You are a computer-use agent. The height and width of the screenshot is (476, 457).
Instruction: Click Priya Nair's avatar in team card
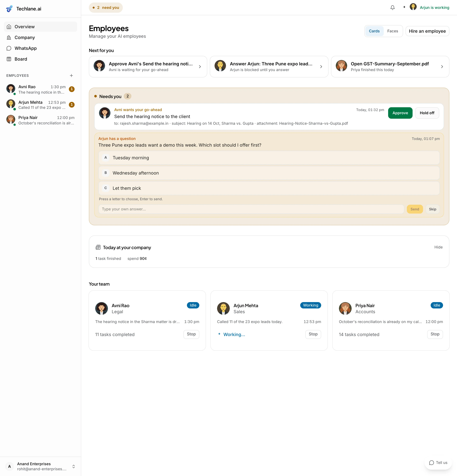tap(345, 308)
